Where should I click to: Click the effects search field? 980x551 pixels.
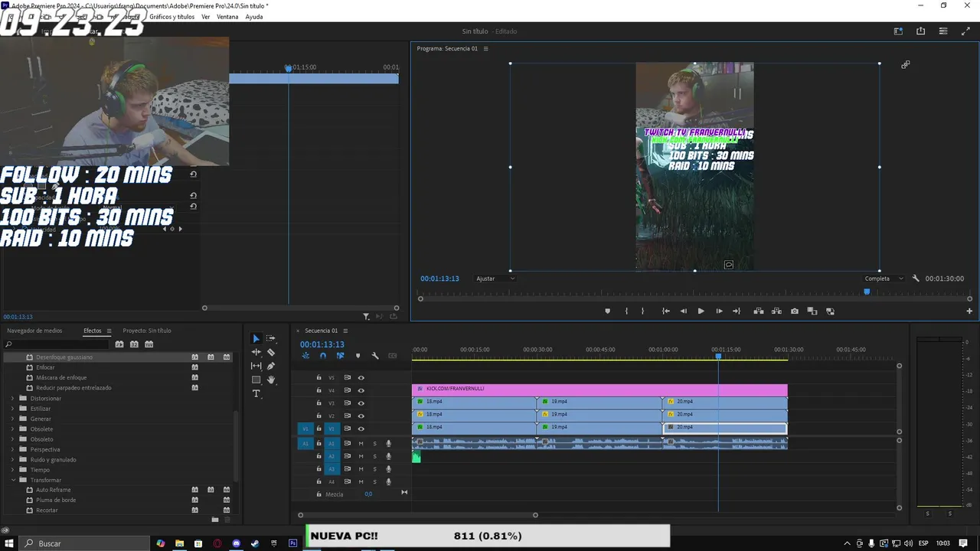click(x=57, y=344)
